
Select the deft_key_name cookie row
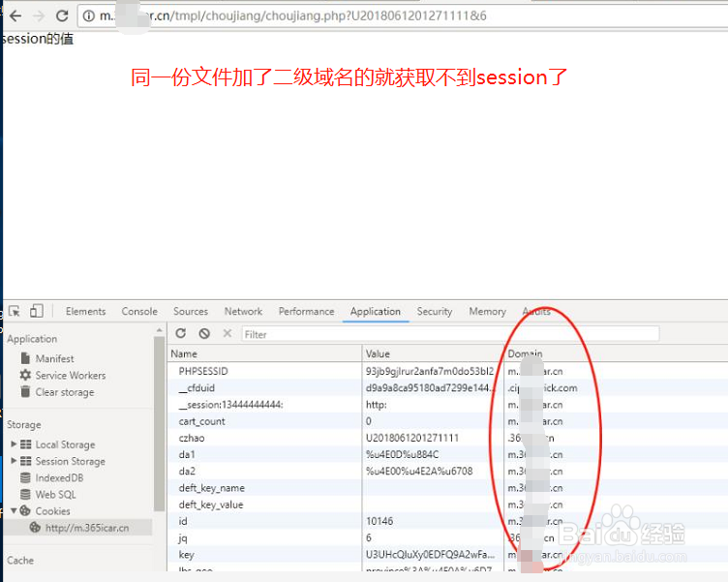pos(447,488)
